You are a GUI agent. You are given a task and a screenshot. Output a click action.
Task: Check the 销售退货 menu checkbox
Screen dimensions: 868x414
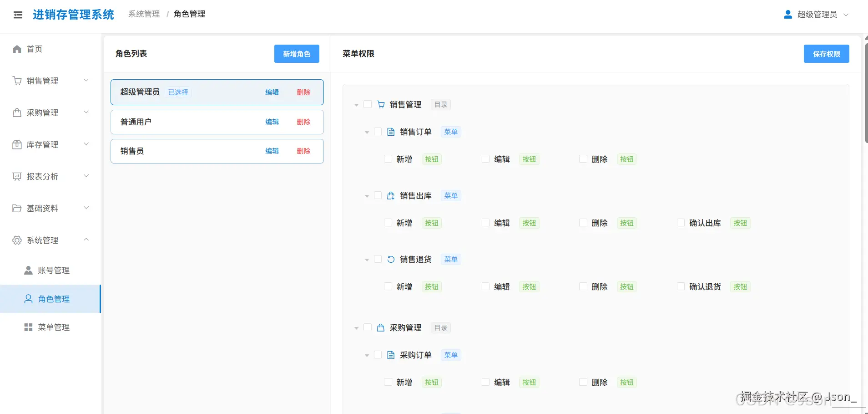pyautogui.click(x=378, y=259)
